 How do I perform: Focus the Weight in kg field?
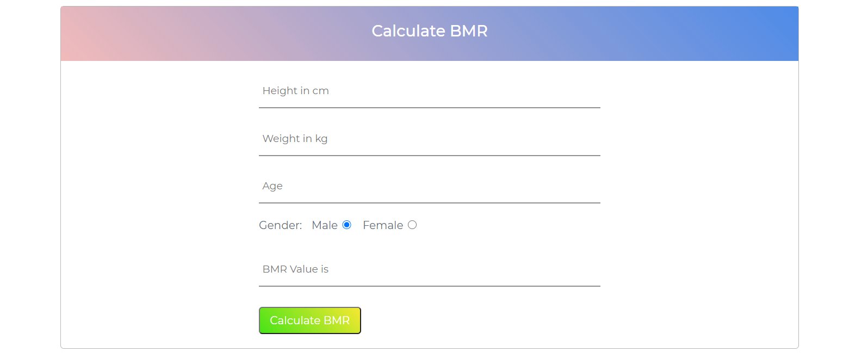(x=429, y=139)
